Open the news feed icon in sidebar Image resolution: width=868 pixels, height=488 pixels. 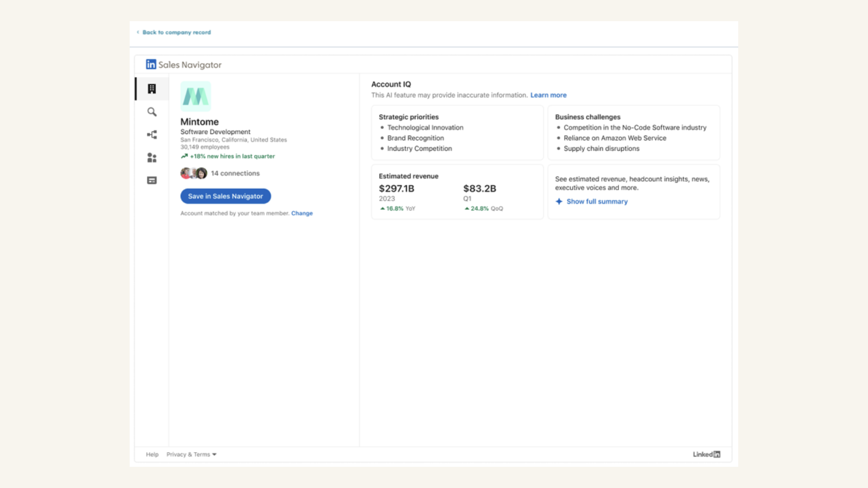pos(151,179)
